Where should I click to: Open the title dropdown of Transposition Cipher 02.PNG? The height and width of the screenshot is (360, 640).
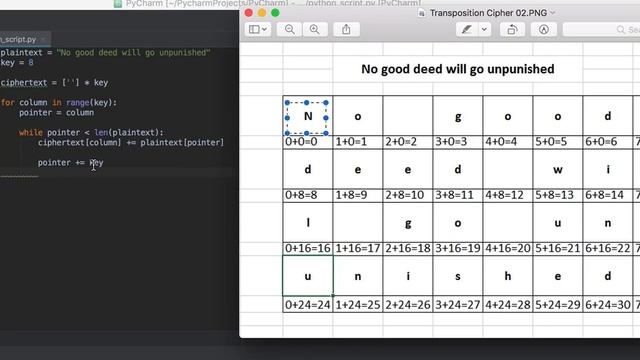(553, 13)
